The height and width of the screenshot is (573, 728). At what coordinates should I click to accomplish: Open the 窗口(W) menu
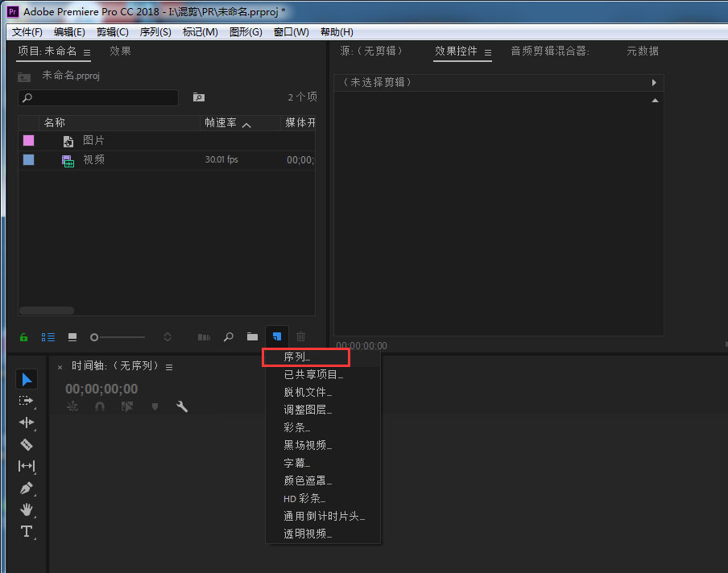[x=291, y=32]
